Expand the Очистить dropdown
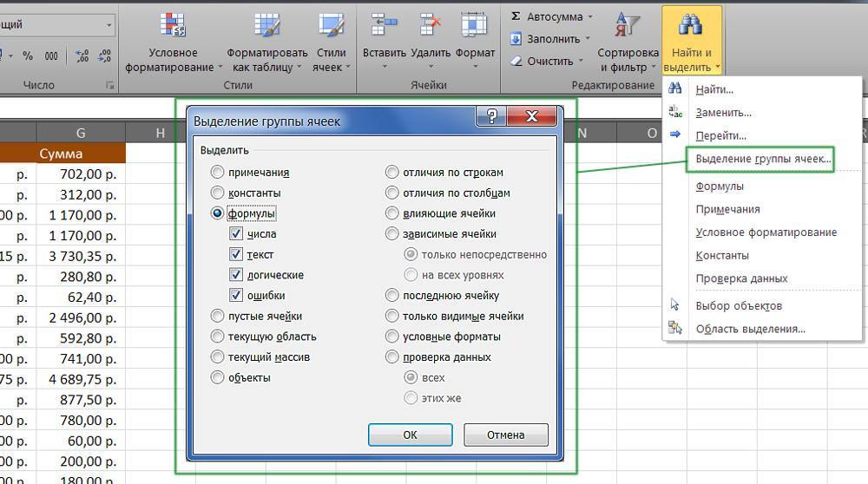This screenshot has height=484, width=868. tap(582, 62)
